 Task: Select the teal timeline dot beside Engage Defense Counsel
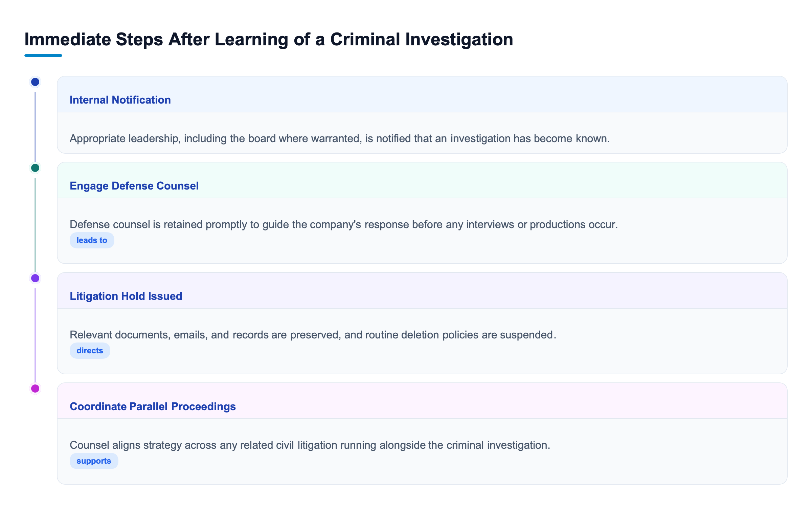(x=35, y=168)
